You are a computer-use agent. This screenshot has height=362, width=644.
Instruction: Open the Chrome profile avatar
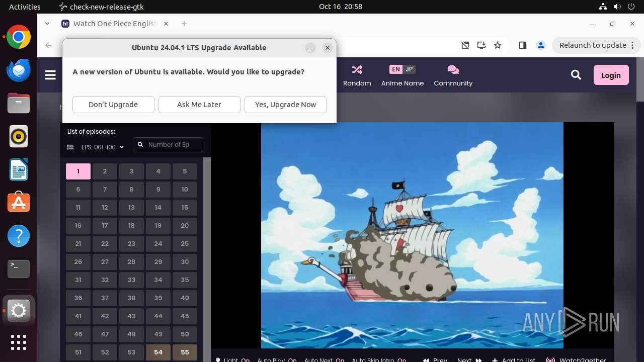[541, 45]
